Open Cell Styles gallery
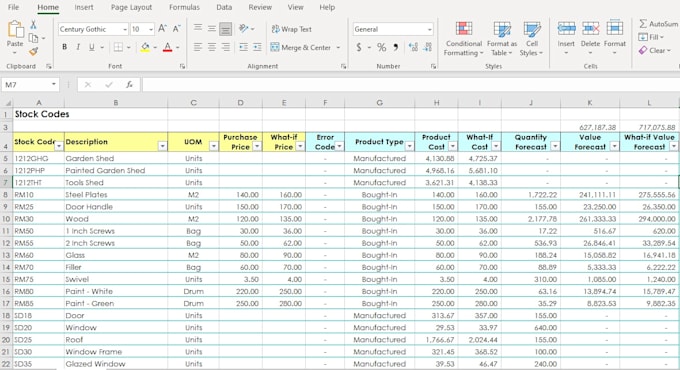Image resolution: width=680 pixels, height=370 pixels. click(532, 39)
